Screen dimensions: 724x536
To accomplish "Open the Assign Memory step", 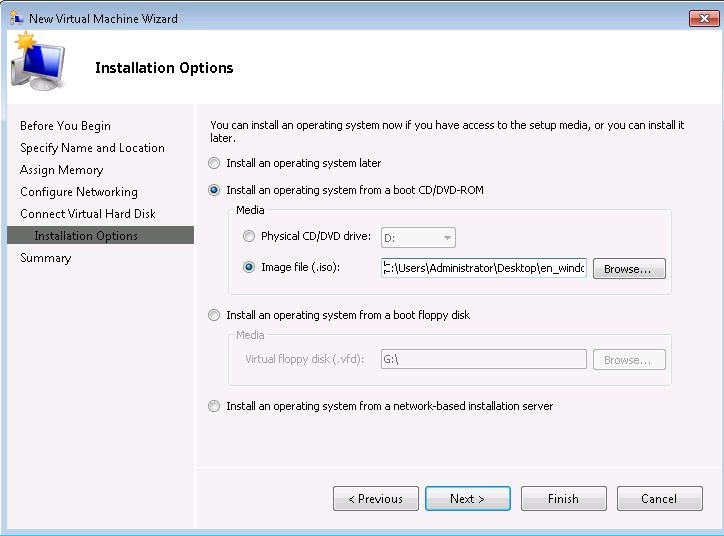I will point(61,170).
